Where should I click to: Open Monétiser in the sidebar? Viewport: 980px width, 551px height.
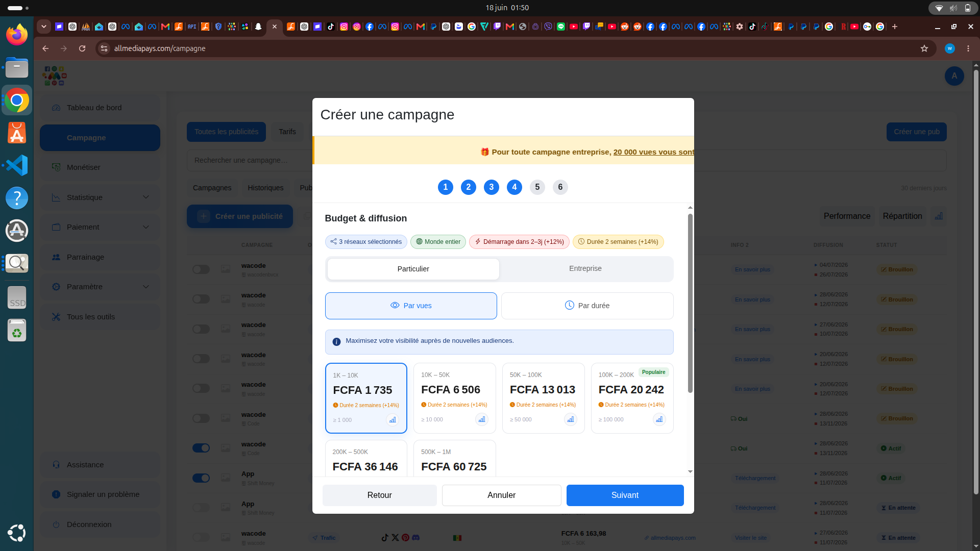(x=100, y=167)
